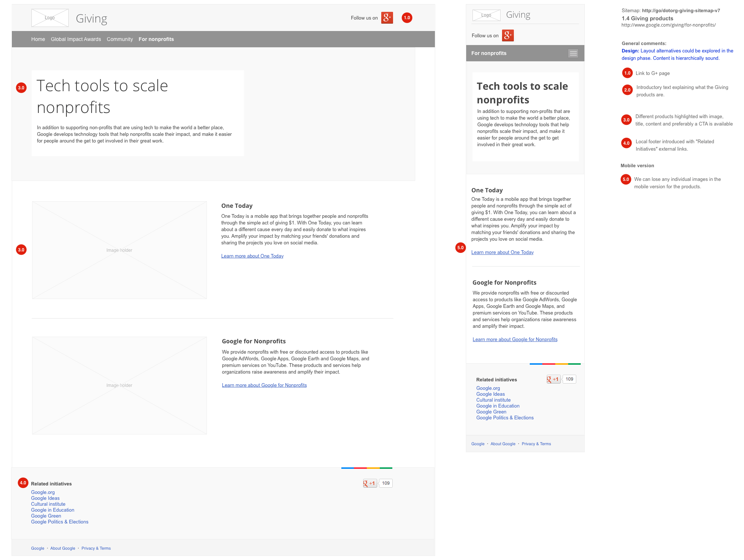Click Learn more about One Today desktop link
This screenshot has width=744, height=560.
[x=252, y=256]
